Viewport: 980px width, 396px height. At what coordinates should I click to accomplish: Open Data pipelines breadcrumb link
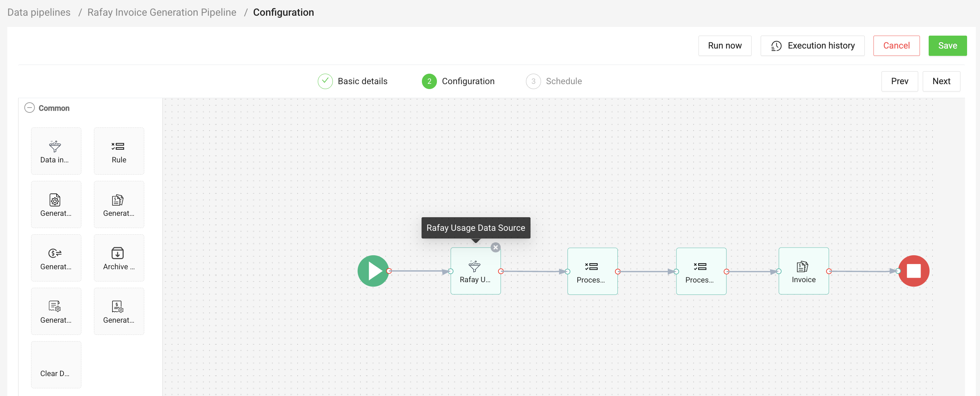39,12
